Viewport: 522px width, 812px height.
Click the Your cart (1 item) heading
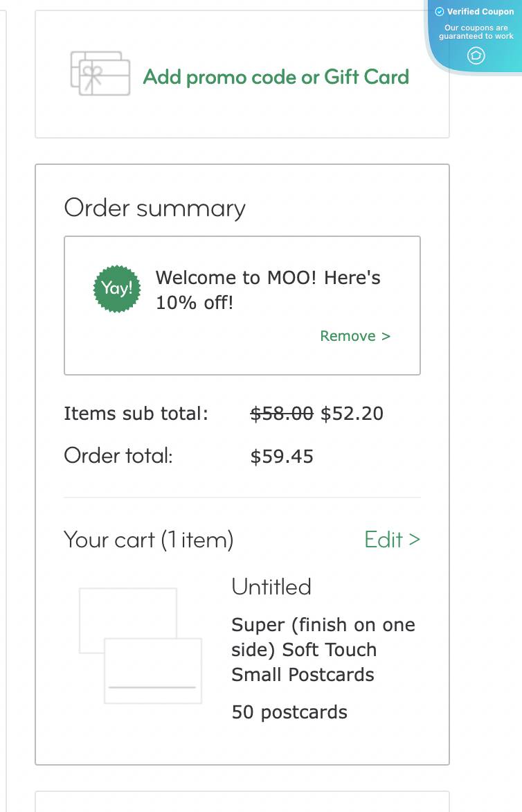pyautogui.click(x=148, y=540)
